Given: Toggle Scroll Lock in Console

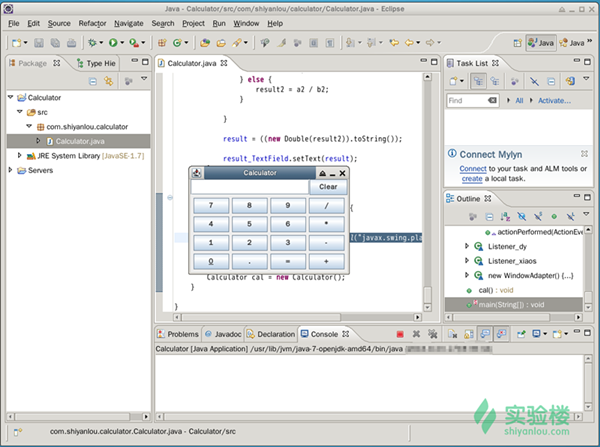Looking at the screenshot, I should (x=469, y=334).
